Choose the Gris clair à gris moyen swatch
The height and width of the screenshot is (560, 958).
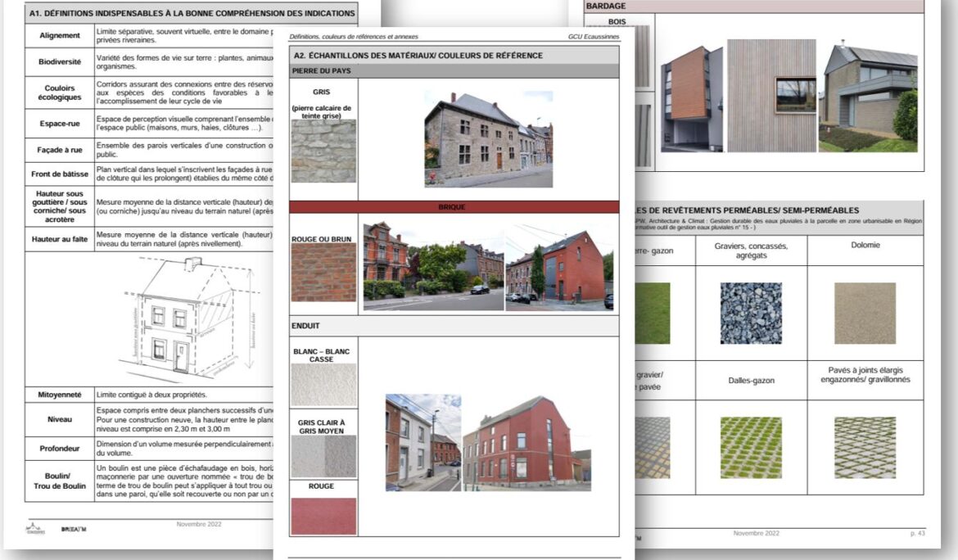click(x=323, y=456)
